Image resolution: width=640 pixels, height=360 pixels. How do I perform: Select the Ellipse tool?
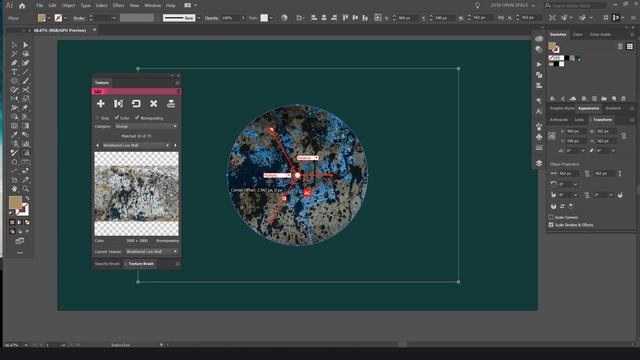(x=14, y=81)
